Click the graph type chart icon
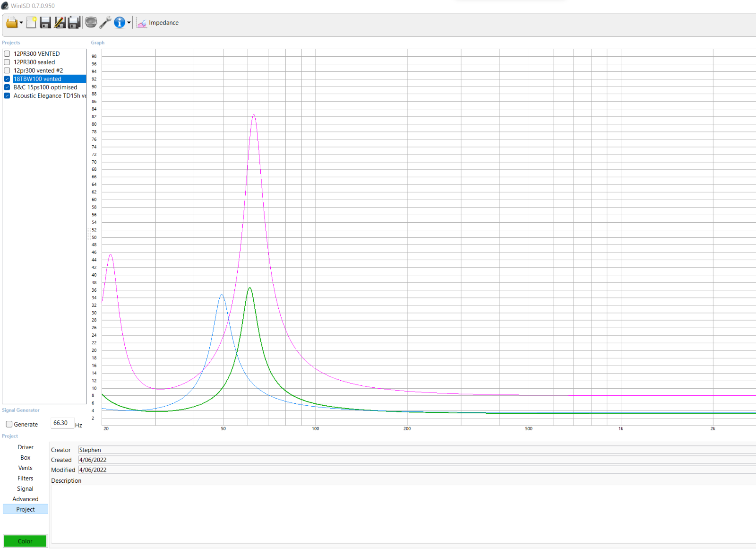Viewport: 756px width, 549px height. click(x=142, y=23)
